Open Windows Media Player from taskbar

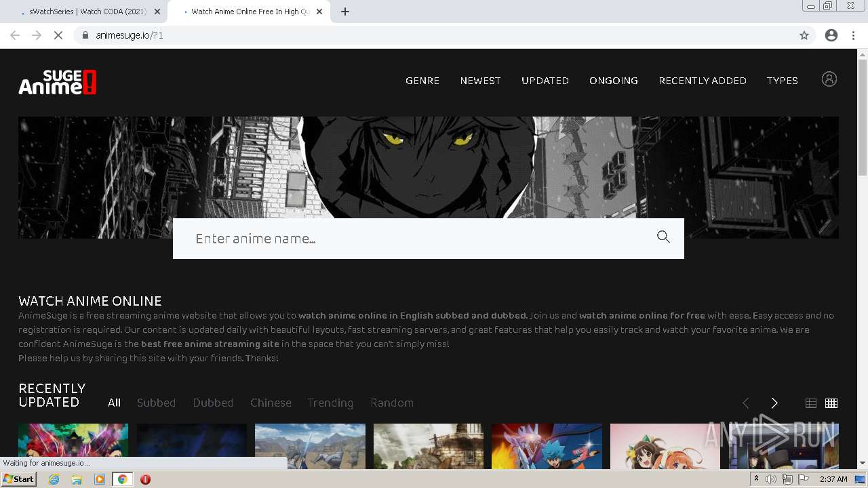tap(100, 479)
